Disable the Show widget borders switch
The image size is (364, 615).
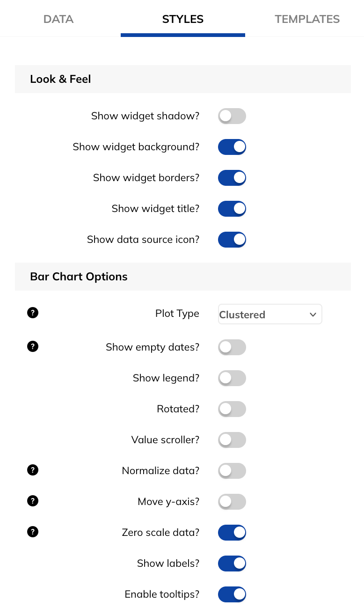pyautogui.click(x=232, y=177)
